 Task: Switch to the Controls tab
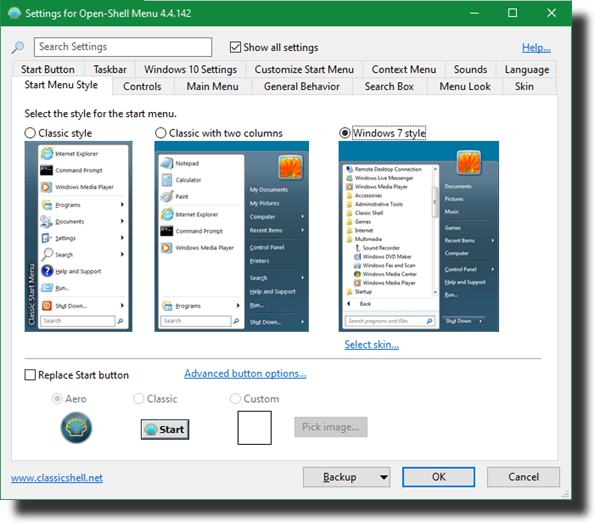(x=142, y=87)
